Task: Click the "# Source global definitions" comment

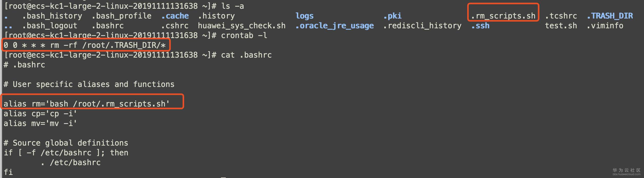Action: (66, 143)
